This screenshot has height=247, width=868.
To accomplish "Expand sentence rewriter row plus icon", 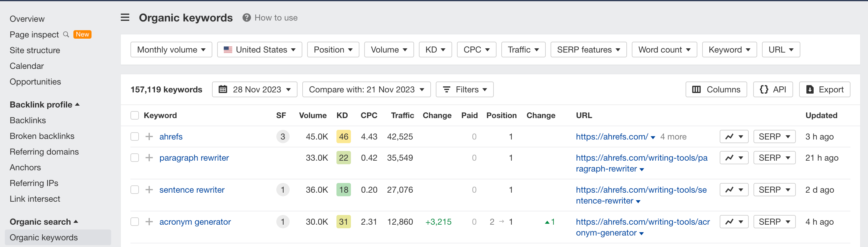I will 149,190.
